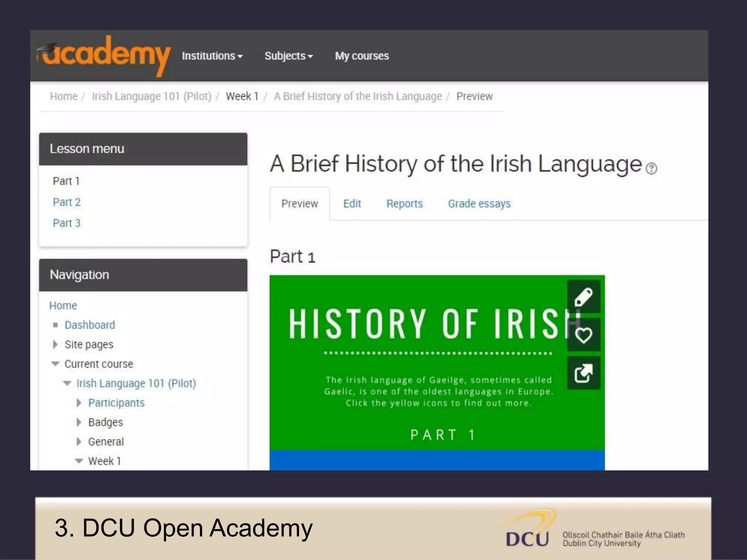Open Irish Language 101 (Pilot) breadcrumb link
Image resolution: width=747 pixels, height=560 pixels.
[152, 96]
